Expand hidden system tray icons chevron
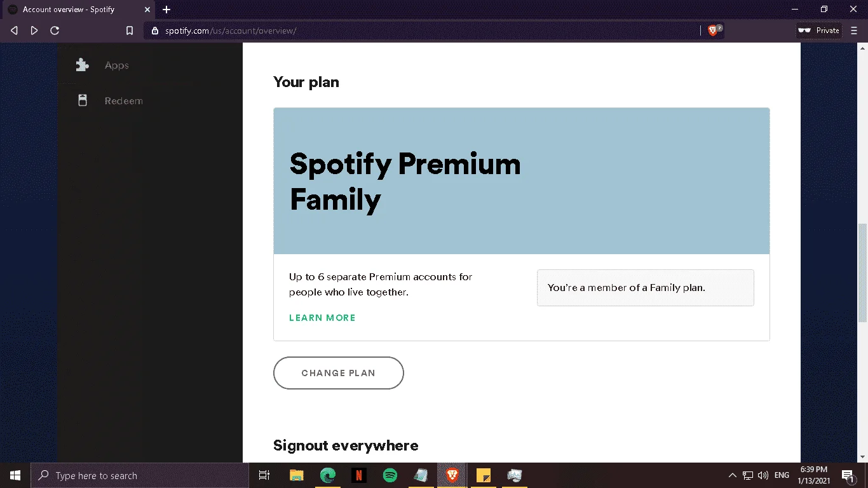The height and width of the screenshot is (488, 868). coord(732,475)
